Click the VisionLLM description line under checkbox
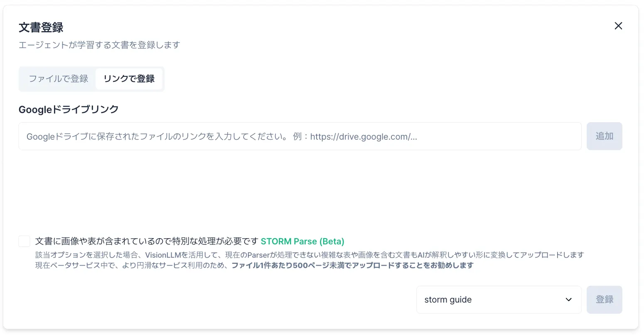 pyautogui.click(x=309, y=255)
